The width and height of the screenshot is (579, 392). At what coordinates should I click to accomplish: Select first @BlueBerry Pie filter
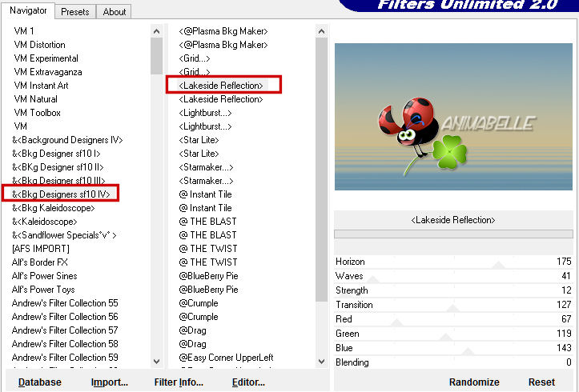pyautogui.click(x=208, y=276)
